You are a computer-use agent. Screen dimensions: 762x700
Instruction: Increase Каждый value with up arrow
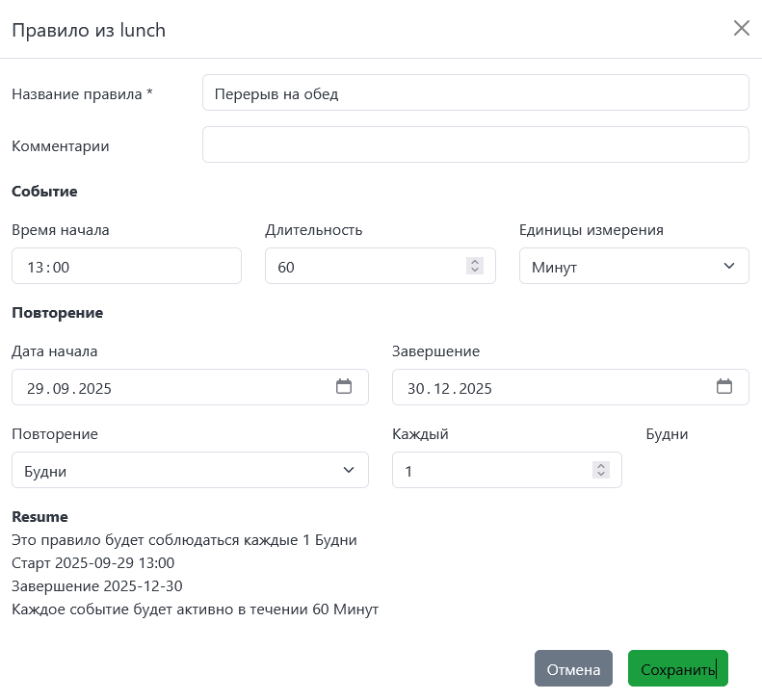pos(601,466)
